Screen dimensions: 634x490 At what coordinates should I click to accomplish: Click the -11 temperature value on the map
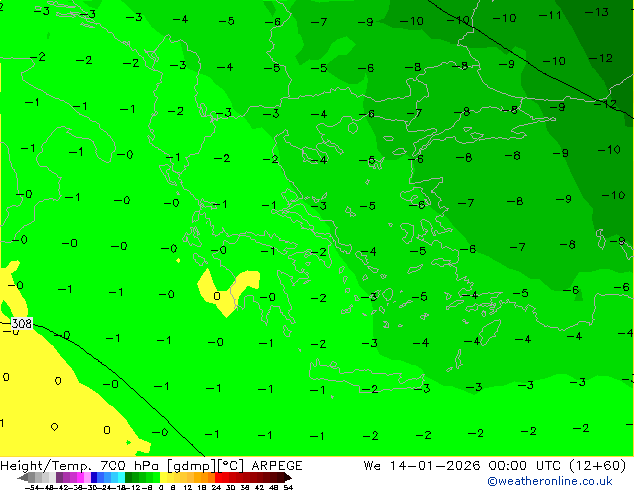[550, 15]
